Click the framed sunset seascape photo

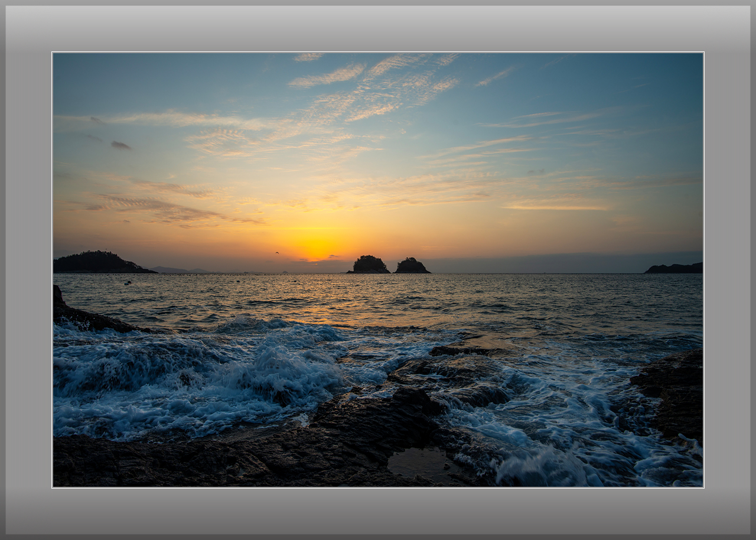tap(378, 269)
